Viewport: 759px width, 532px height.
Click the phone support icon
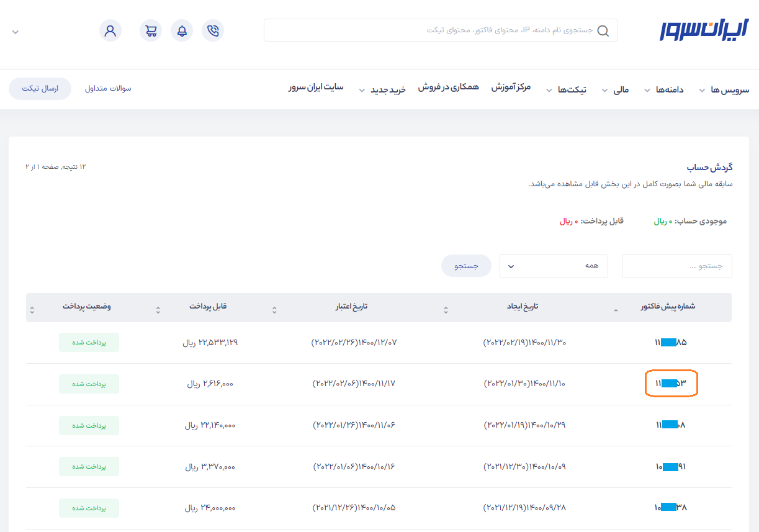click(213, 30)
